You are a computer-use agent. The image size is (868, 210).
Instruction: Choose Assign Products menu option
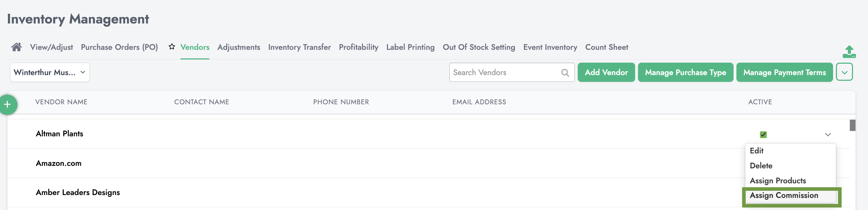click(x=778, y=180)
